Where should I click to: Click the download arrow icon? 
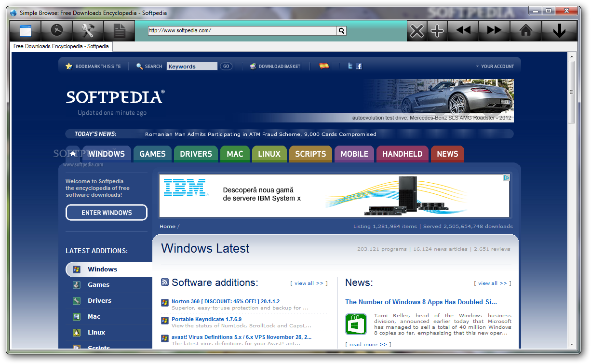(559, 31)
